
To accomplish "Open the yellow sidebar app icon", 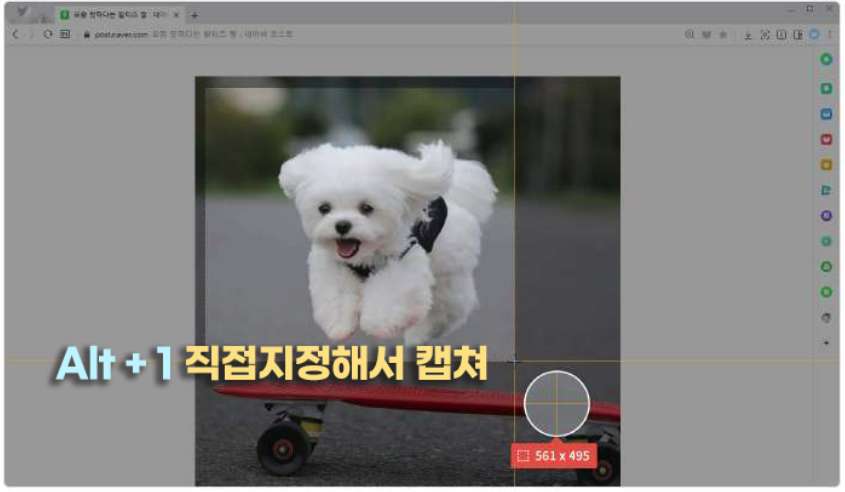I will coord(826,165).
